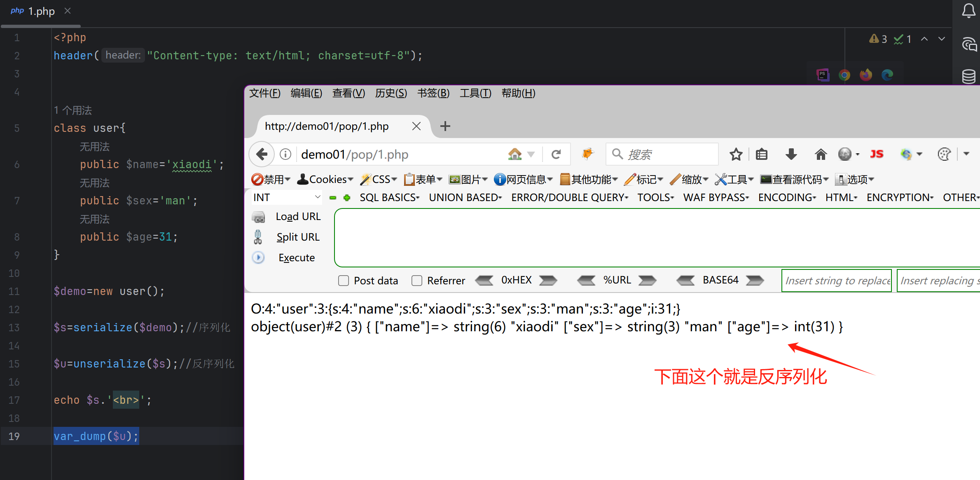Toggle the bookmark star for this page
Image resolution: width=980 pixels, height=480 pixels.
[736, 154]
